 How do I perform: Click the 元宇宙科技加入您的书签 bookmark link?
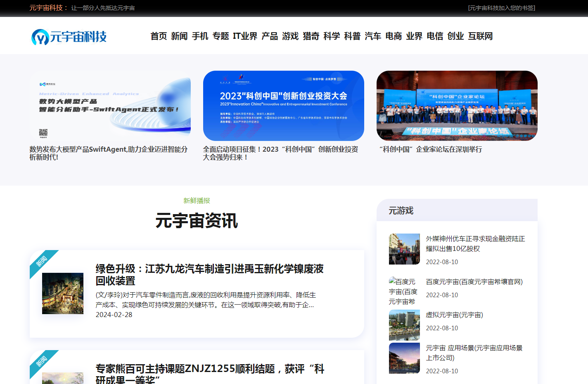coord(501,8)
